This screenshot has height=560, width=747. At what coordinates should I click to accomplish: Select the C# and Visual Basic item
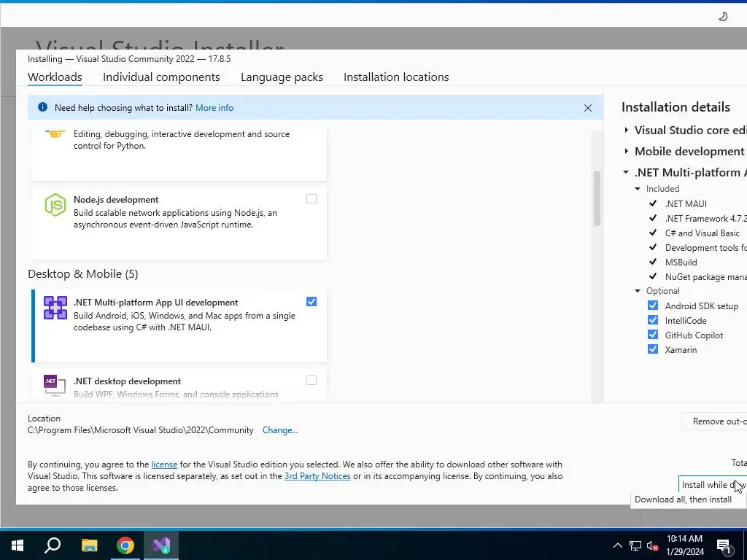(x=703, y=233)
